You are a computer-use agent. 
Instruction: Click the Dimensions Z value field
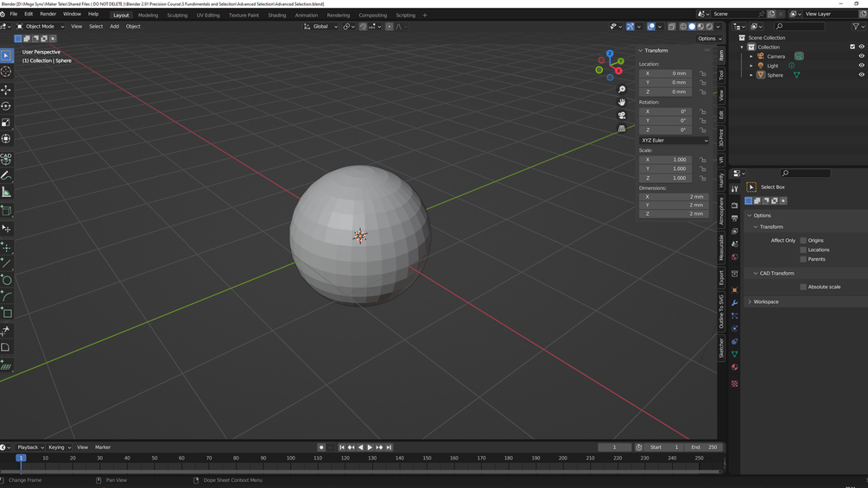[674, 213]
